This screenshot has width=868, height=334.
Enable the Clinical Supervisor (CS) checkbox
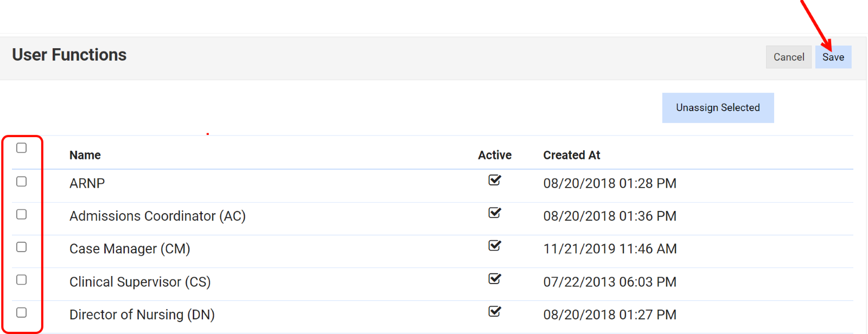[x=22, y=280]
